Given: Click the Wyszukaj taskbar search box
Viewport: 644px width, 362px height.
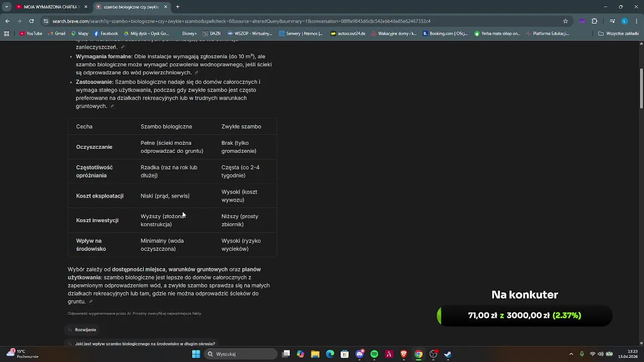Looking at the screenshot, I should (240, 354).
